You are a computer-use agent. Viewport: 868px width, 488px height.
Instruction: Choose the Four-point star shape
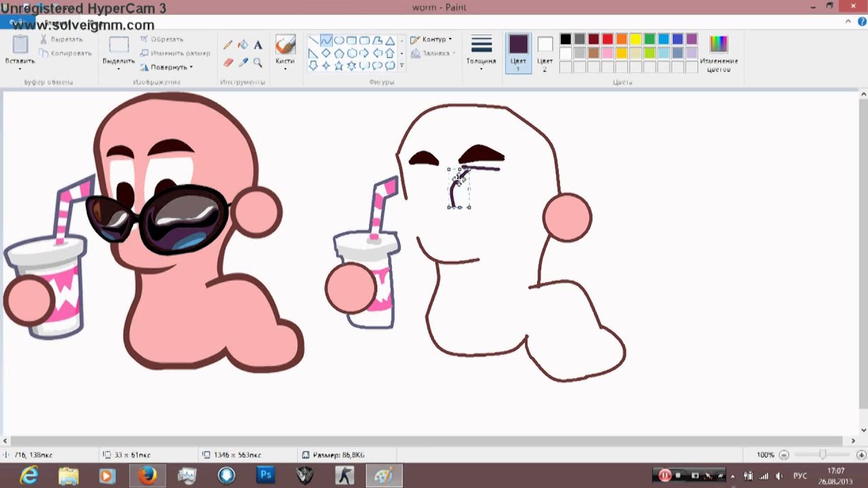click(326, 66)
